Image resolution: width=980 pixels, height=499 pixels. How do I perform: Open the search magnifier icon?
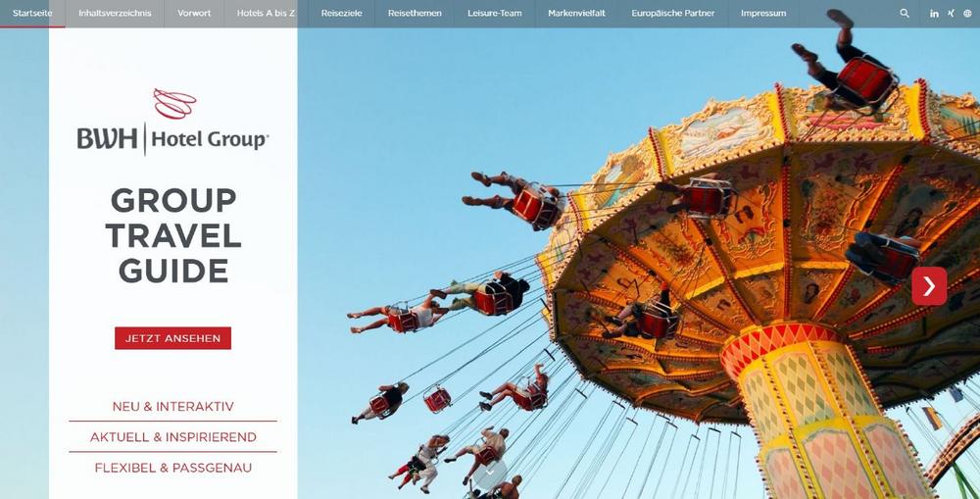click(x=905, y=13)
